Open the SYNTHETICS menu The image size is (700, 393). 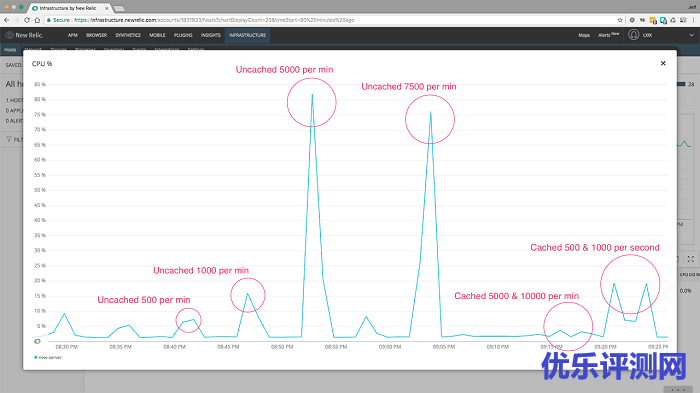coord(128,35)
